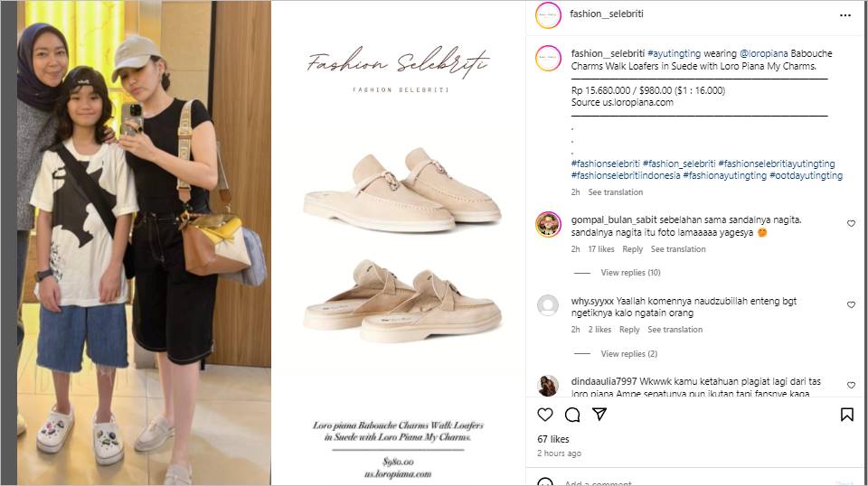
Task: Reply to the why.syyxx comment
Action: click(629, 330)
